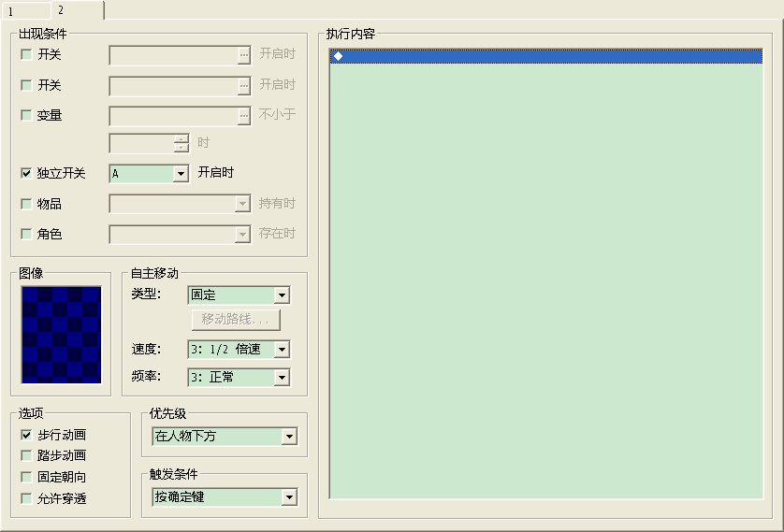Uncheck the 独立开关 condition checkbox
Viewport: 784px width, 532px height.
26,173
